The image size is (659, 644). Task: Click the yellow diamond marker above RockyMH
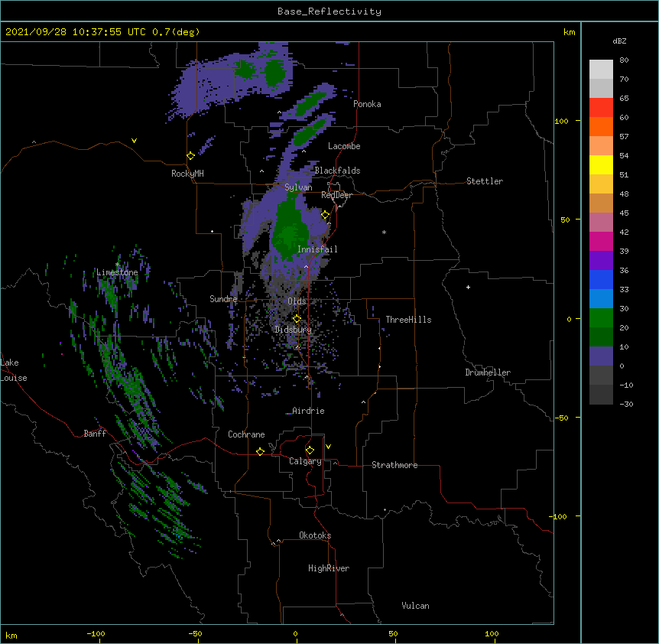pos(190,156)
